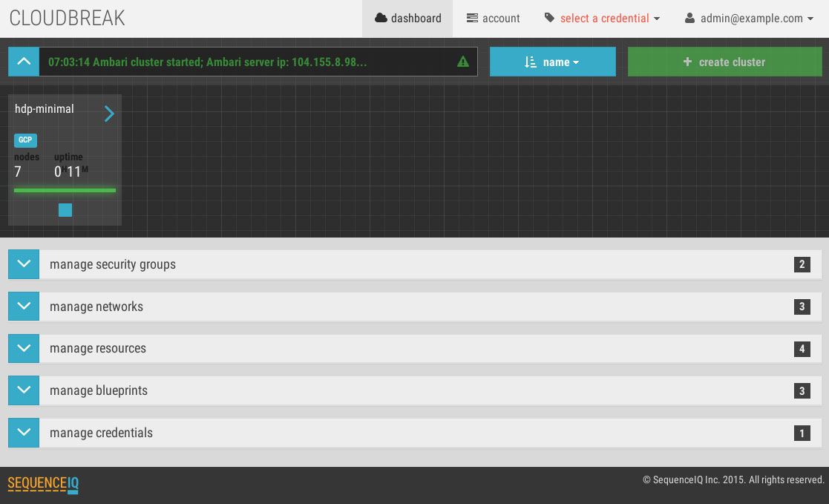Click the create cluster button

(724, 62)
